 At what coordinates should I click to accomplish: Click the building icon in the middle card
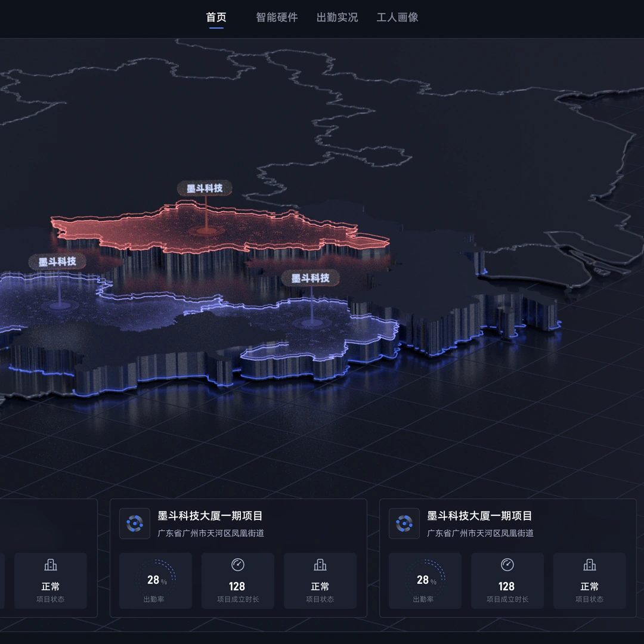(320, 565)
